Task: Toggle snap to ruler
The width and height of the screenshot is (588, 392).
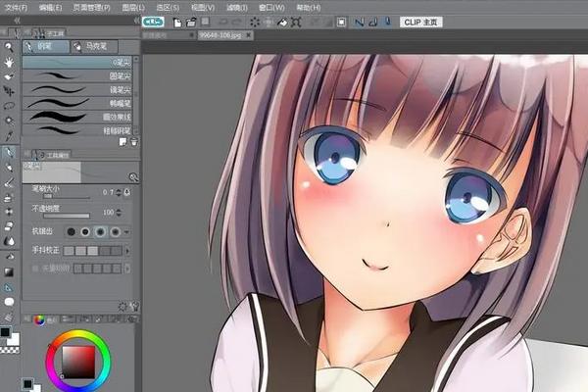Action: 359,23
